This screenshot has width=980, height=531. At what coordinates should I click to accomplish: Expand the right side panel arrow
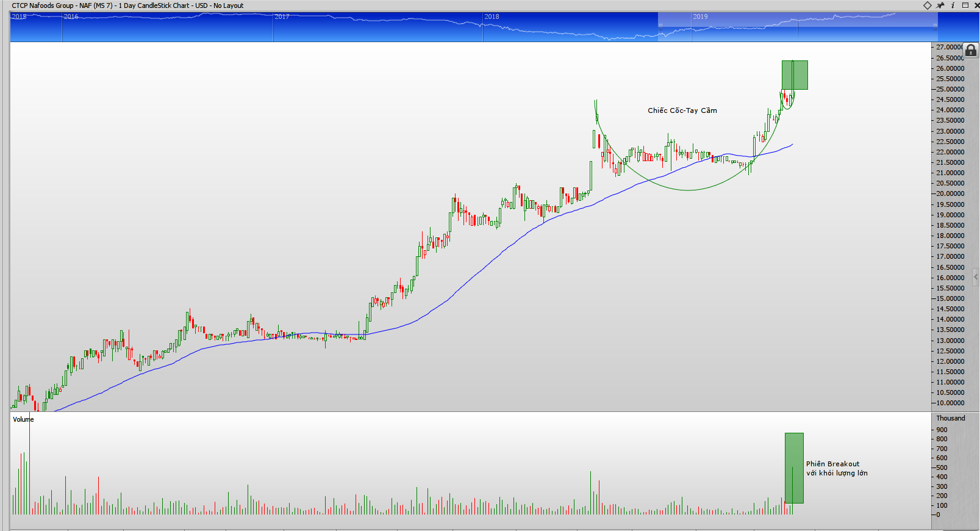pos(976,277)
